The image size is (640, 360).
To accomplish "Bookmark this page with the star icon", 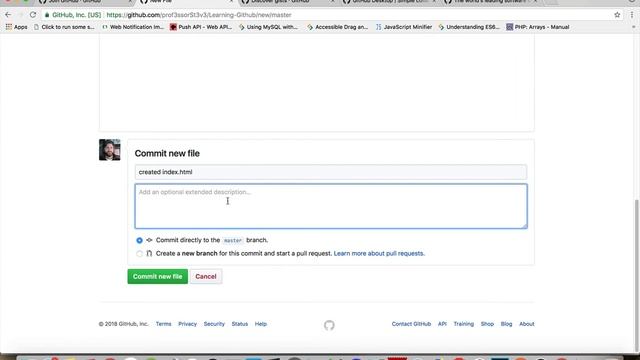I will coord(617,15).
